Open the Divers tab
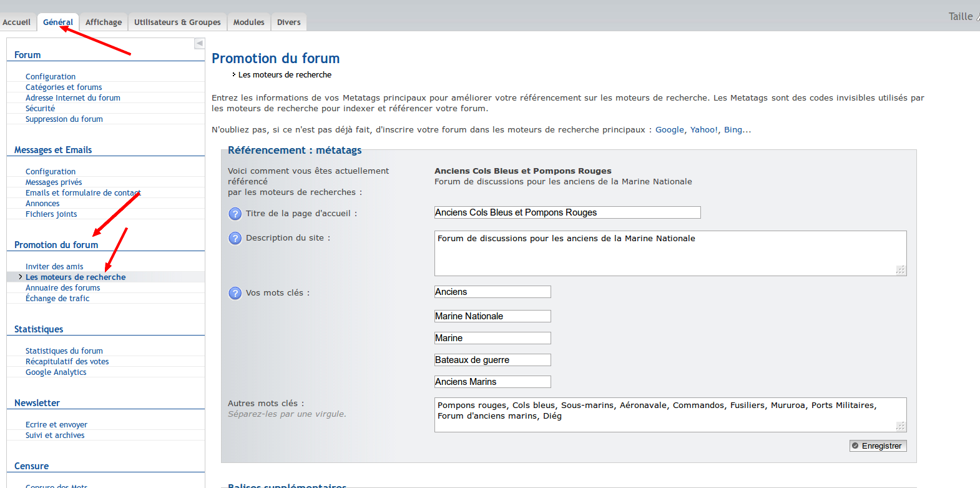The width and height of the screenshot is (980, 488). (x=289, y=22)
